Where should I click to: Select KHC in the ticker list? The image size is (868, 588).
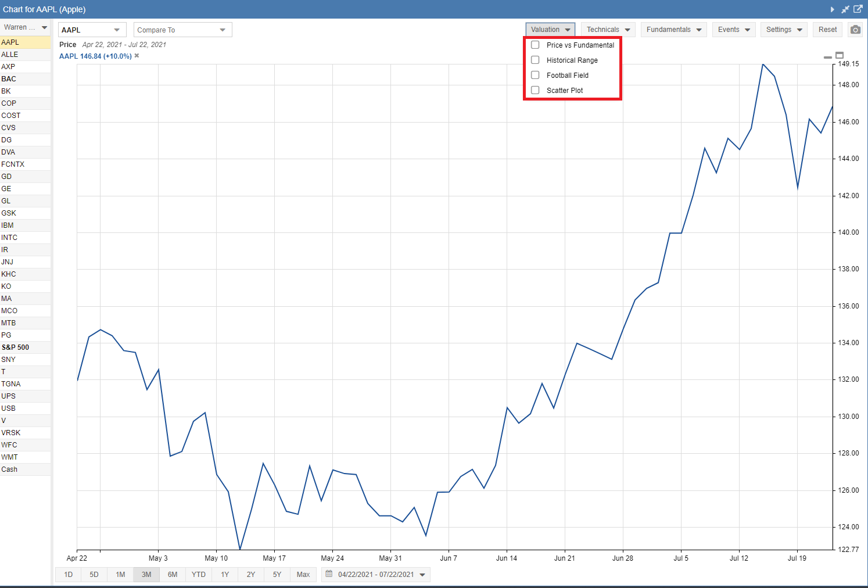tap(26, 274)
